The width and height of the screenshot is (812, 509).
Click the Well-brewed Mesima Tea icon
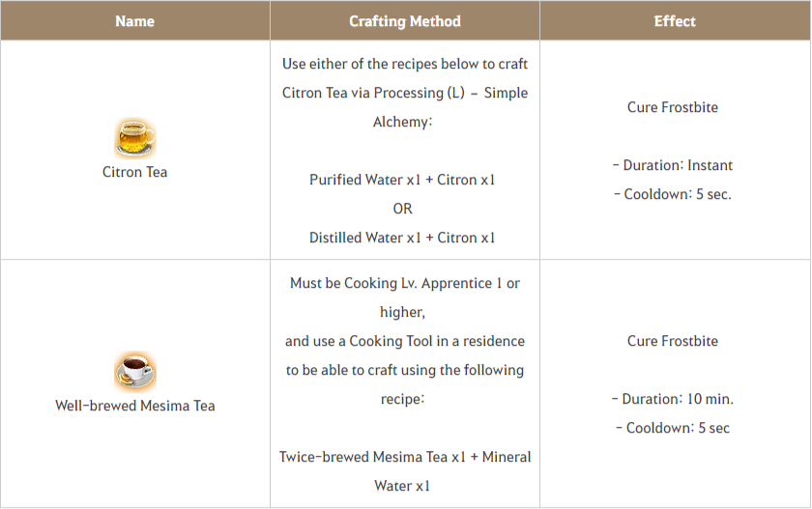click(x=134, y=372)
